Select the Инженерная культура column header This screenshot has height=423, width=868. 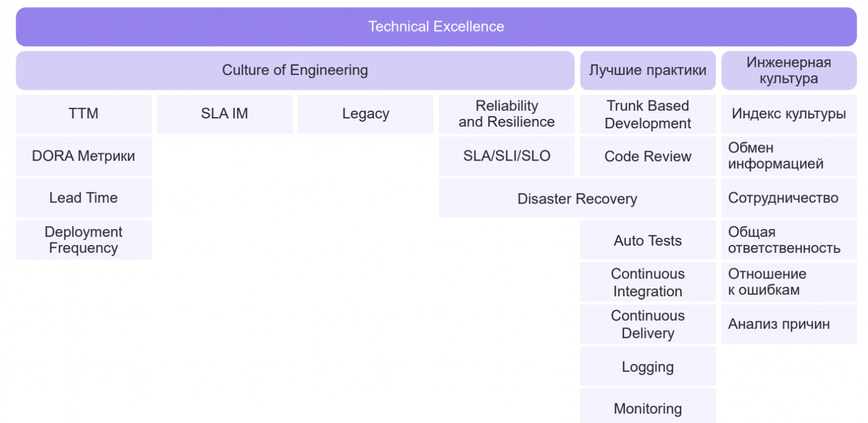(x=788, y=71)
